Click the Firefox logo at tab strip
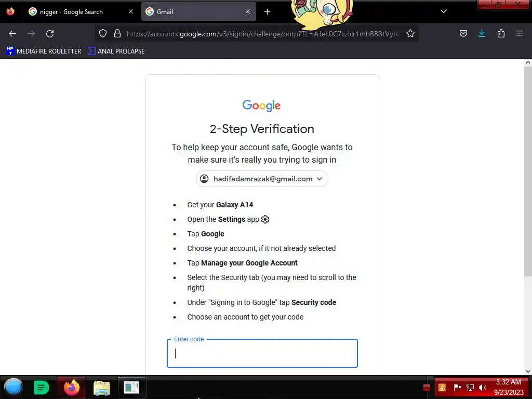The width and height of the screenshot is (532, 399). 10,11
